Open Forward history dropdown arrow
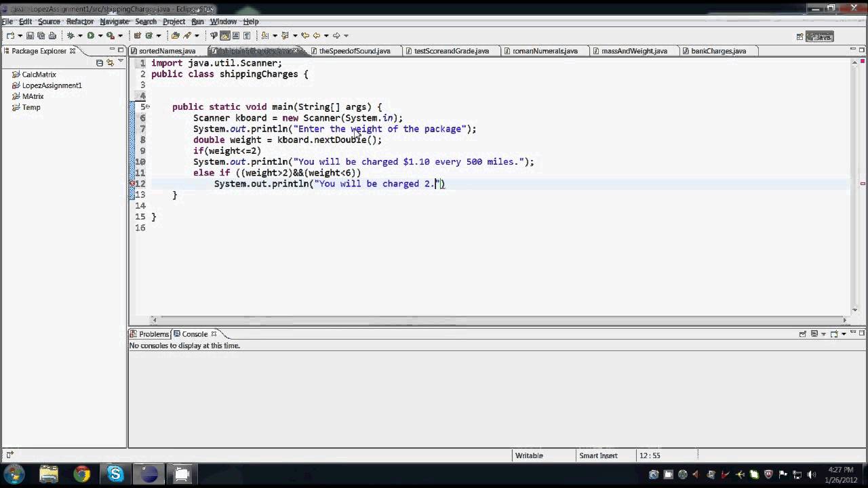This screenshot has width=868, height=488. 346,35
